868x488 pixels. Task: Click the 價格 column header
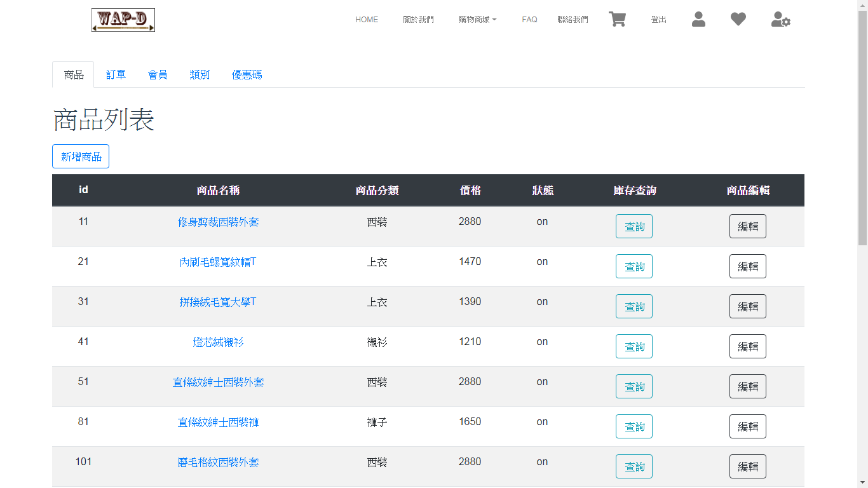(470, 190)
